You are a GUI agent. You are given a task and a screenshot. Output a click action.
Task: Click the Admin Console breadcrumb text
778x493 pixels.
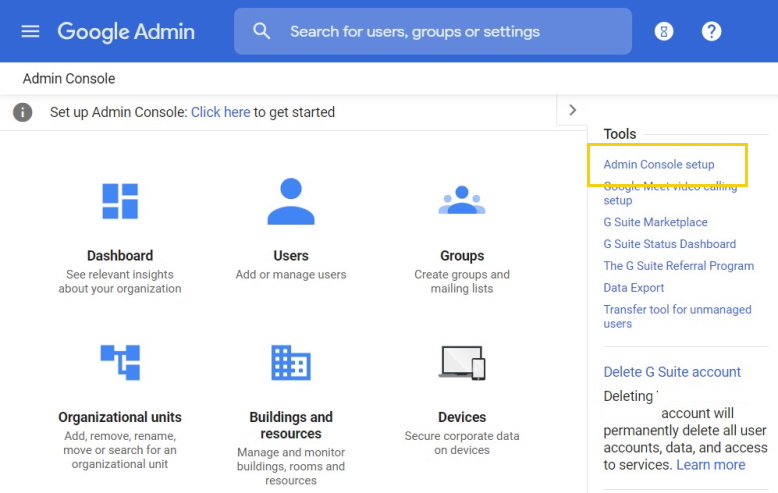[x=69, y=78]
